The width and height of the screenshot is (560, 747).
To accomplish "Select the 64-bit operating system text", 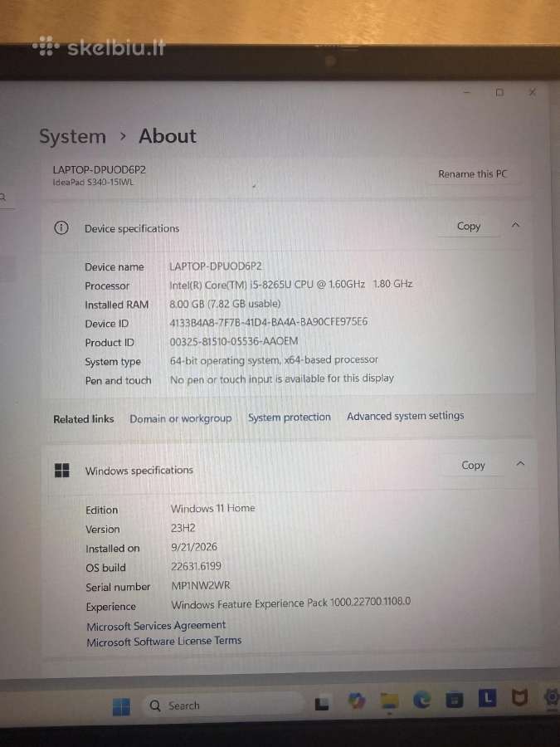I will click(x=274, y=360).
